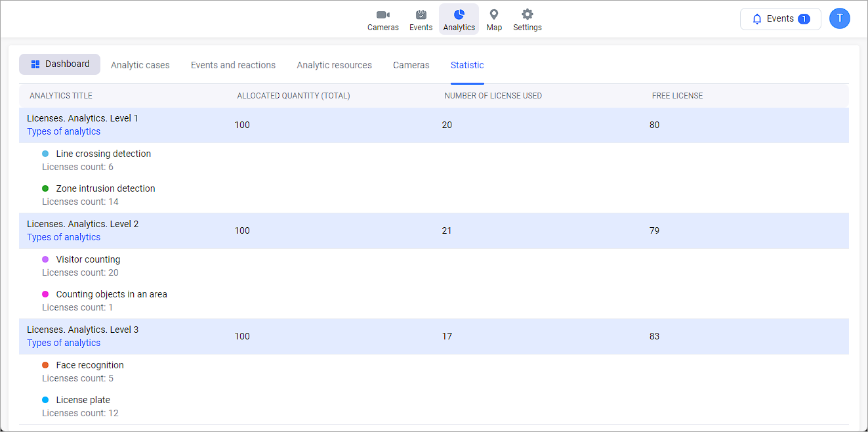Click the Visitor counting entry
The image size is (868, 432).
tap(88, 259)
